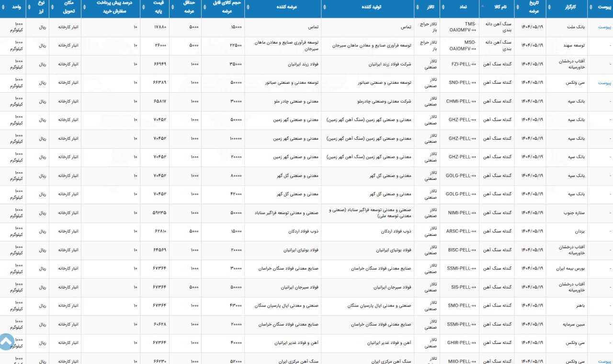
Task: Open پیوست link in MIIO-PELL-00 row
Action: pyautogui.click(x=604, y=361)
